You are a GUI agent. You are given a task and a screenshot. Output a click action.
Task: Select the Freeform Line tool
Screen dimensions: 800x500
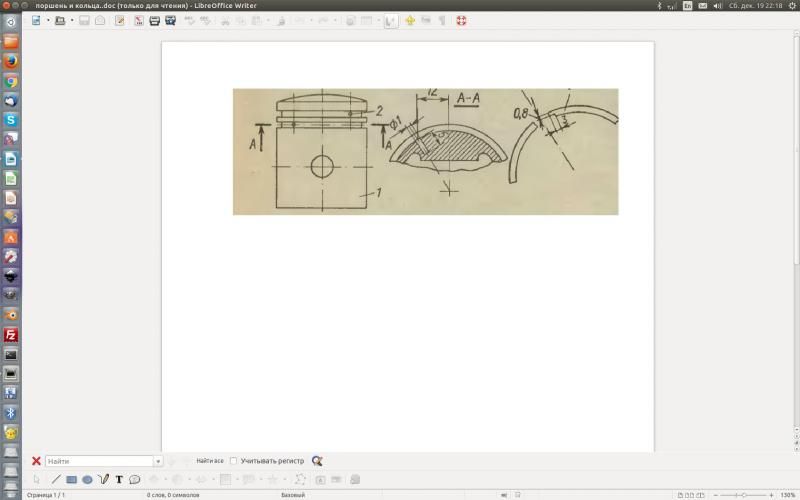point(103,480)
